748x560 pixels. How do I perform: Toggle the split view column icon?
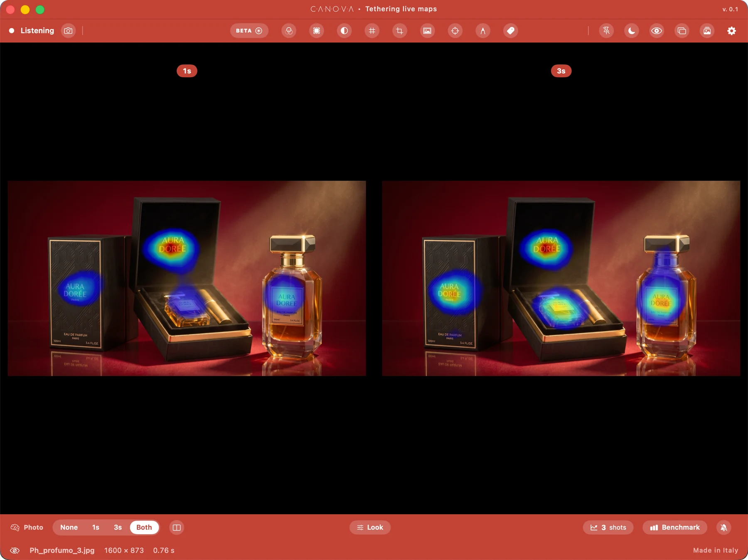pyautogui.click(x=177, y=528)
